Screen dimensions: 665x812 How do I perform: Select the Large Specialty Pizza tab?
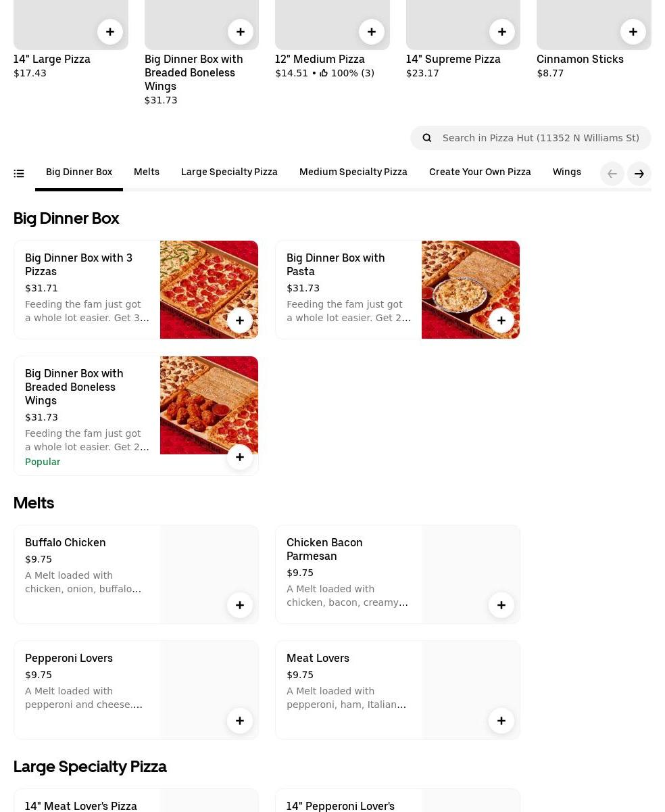(x=229, y=172)
